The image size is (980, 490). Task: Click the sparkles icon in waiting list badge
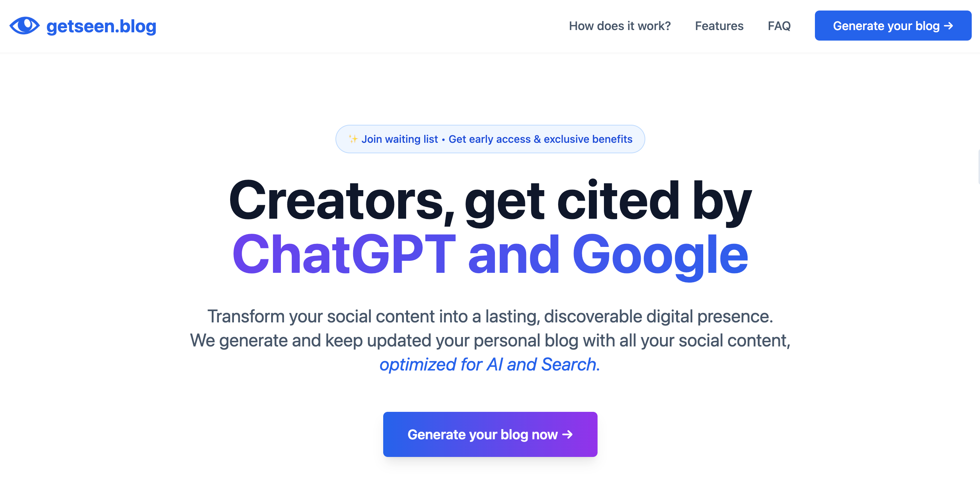pyautogui.click(x=353, y=139)
